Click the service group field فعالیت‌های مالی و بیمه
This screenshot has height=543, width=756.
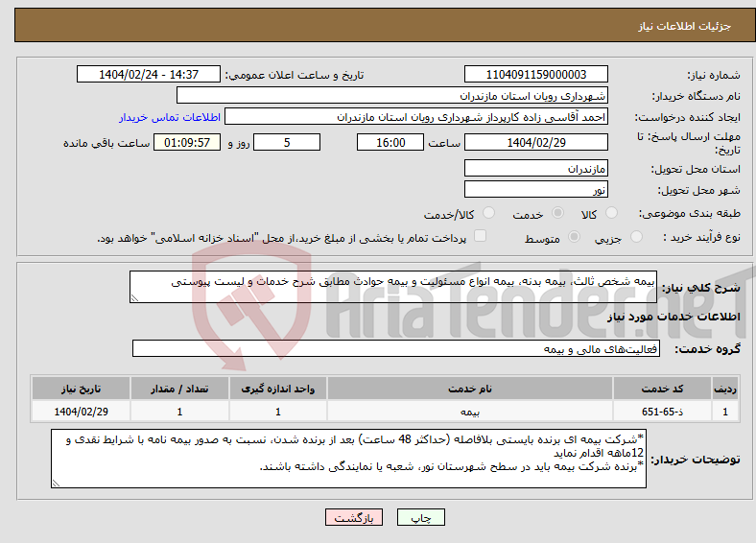[x=396, y=348]
